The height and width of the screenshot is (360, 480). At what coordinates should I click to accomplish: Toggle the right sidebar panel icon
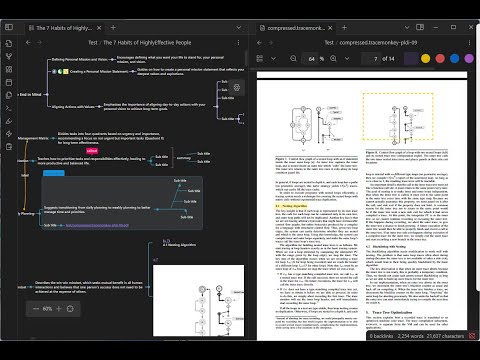[420, 27]
